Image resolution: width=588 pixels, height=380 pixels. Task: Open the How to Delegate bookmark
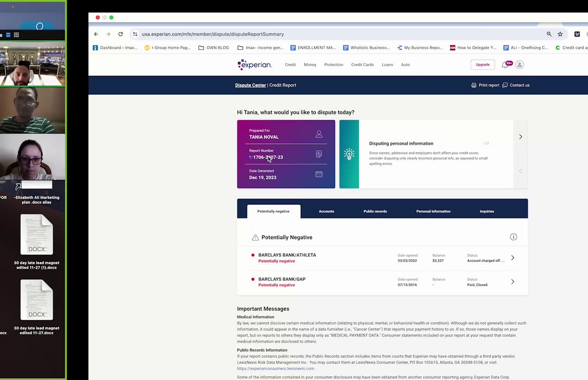pos(473,47)
